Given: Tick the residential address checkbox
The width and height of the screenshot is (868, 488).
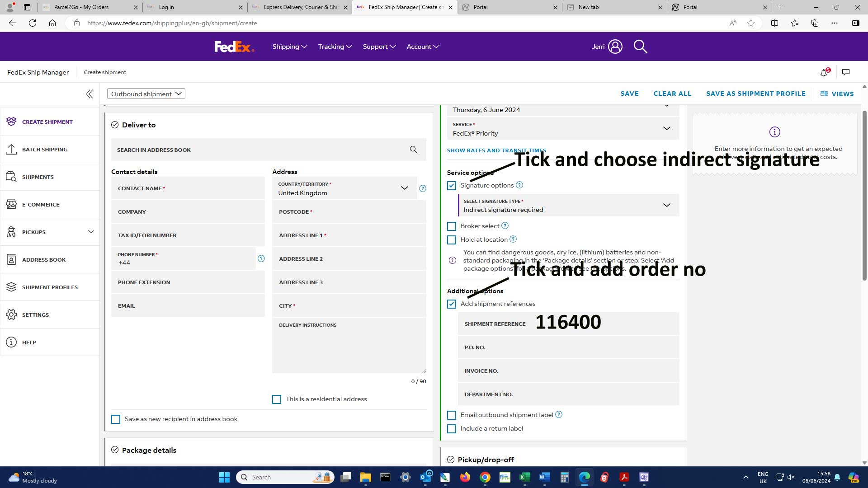Looking at the screenshot, I should point(277,399).
